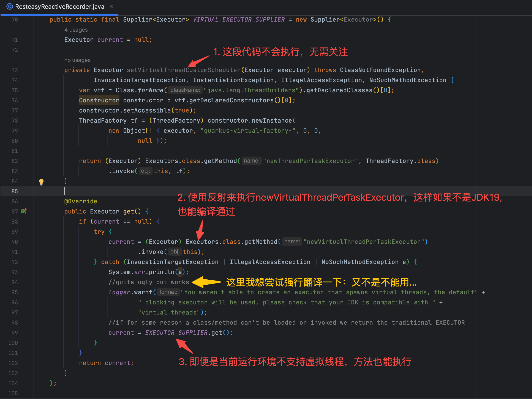Image resolution: width=532 pixels, height=399 pixels.
Task: Click the get() method name on line 87
Action: coord(129,211)
